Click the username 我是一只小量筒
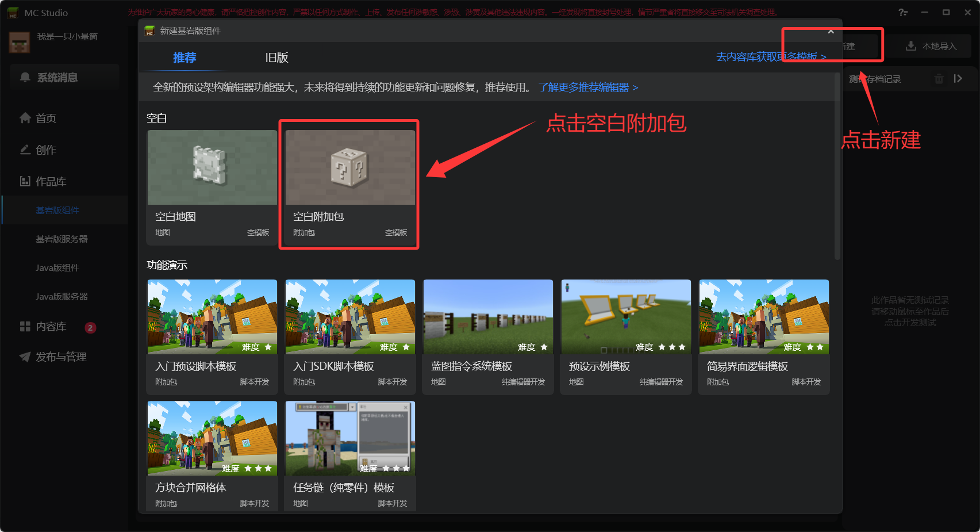Screen dimensions: 980x532 (67, 36)
